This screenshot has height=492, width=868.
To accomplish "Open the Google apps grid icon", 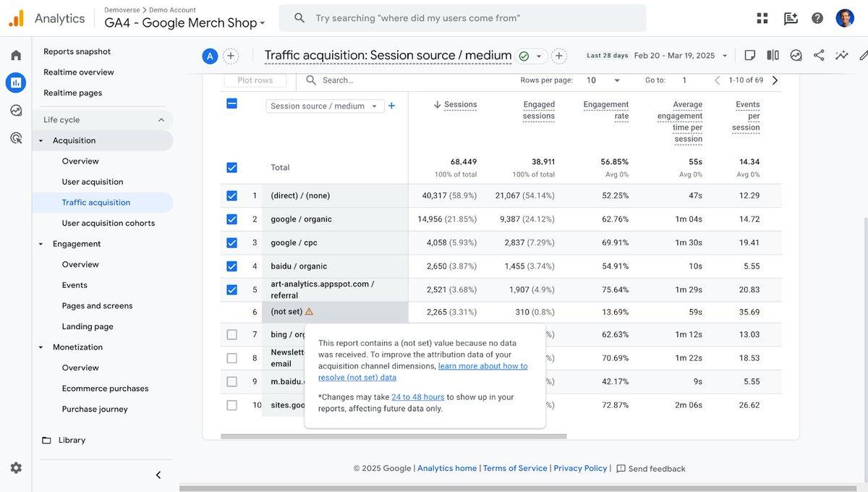I will 762,18.
